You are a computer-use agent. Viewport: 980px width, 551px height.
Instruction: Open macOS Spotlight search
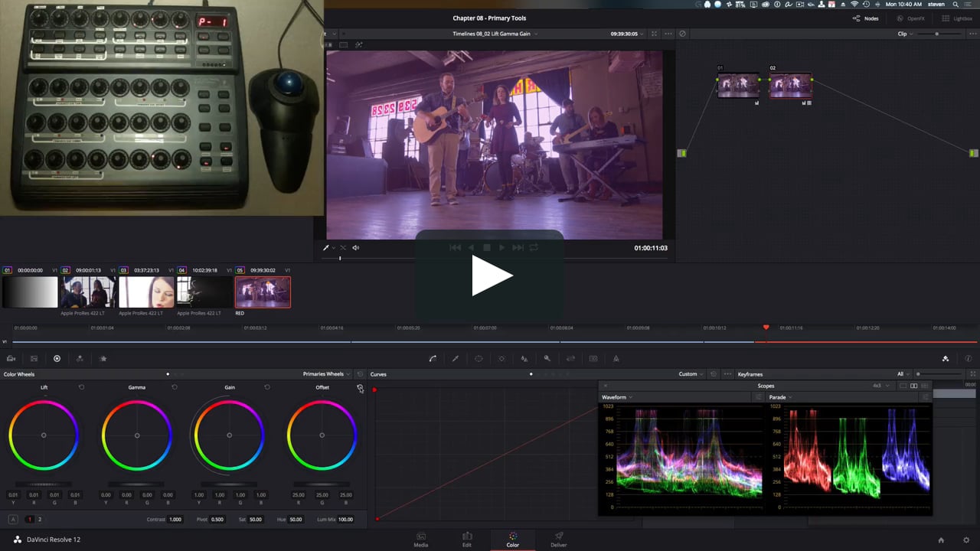coord(955,5)
